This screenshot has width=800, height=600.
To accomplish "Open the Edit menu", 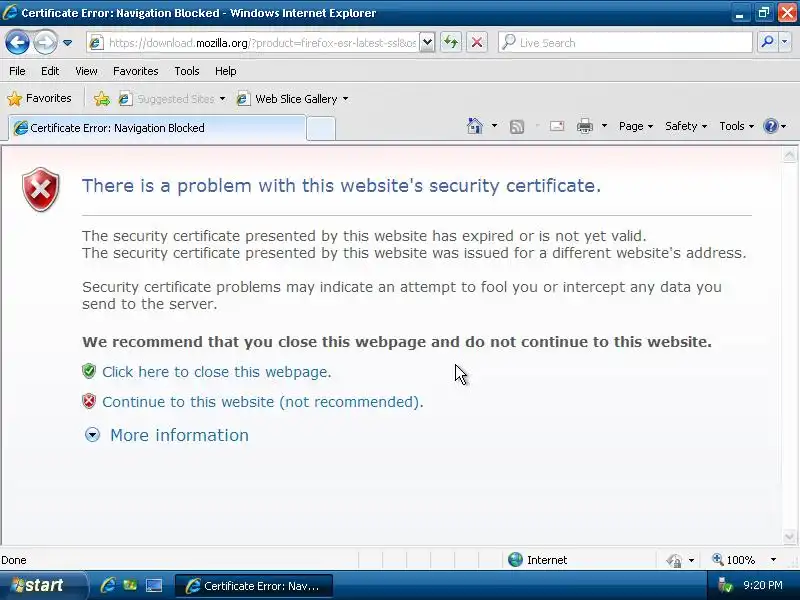I will tap(50, 71).
